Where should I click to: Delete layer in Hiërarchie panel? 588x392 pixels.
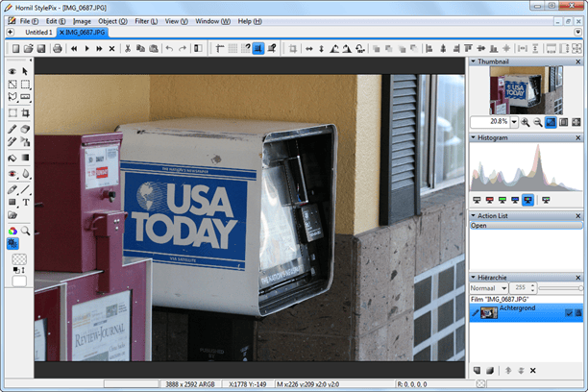pyautogui.click(x=533, y=371)
